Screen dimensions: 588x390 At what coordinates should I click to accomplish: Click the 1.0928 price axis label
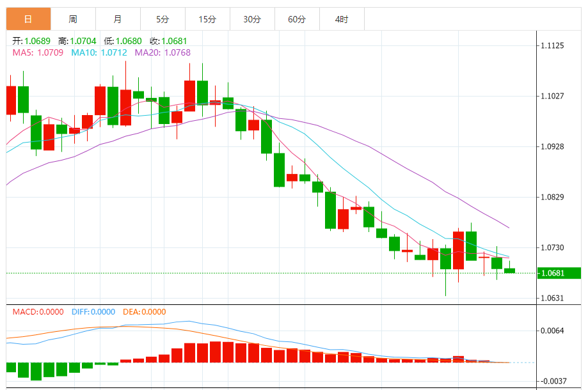(552, 146)
